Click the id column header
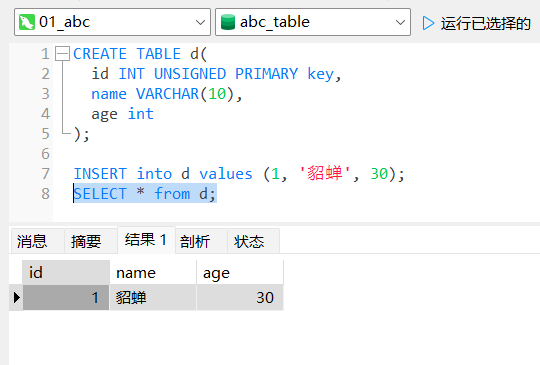 (66, 272)
